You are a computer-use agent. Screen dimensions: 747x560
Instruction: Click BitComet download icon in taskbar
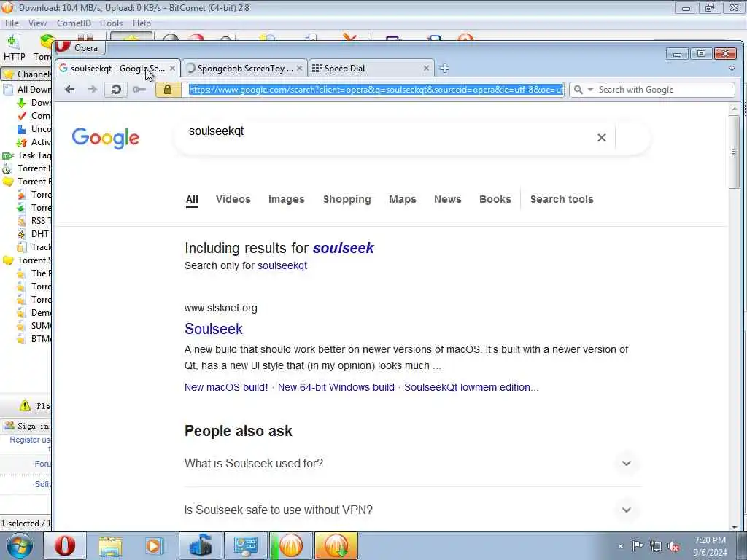336,545
